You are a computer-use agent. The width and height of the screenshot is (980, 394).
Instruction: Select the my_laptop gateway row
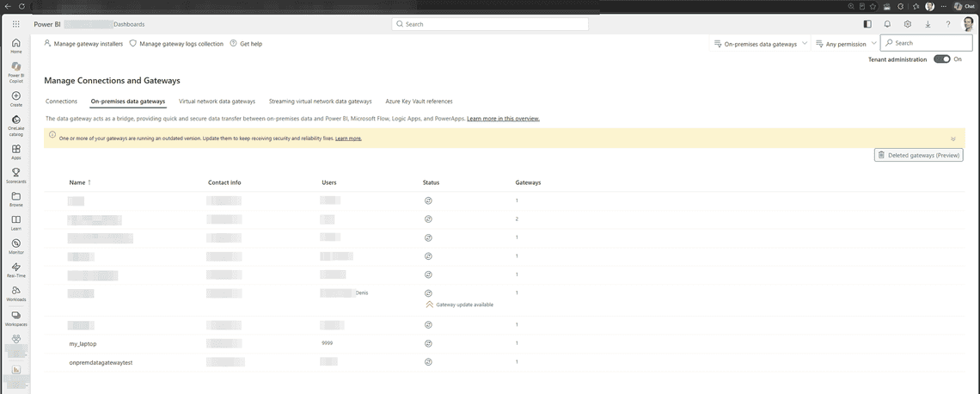(x=505, y=343)
